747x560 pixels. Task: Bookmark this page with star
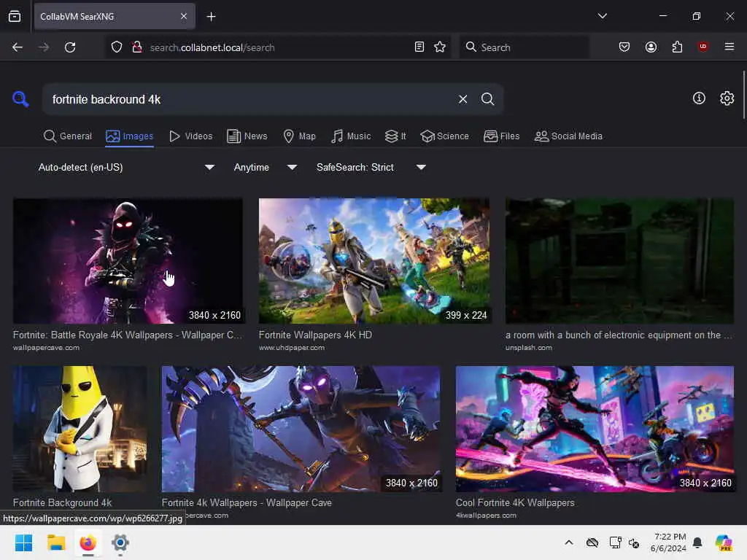point(440,47)
